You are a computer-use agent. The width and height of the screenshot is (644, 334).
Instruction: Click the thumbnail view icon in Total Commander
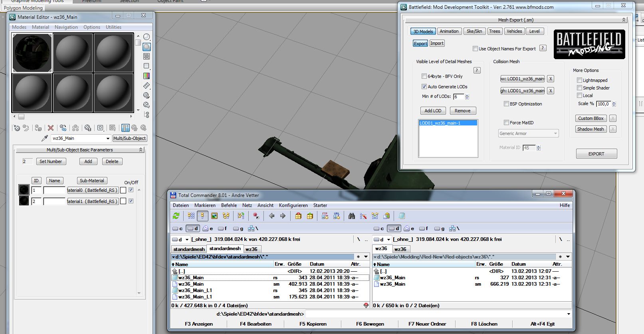coord(214,216)
